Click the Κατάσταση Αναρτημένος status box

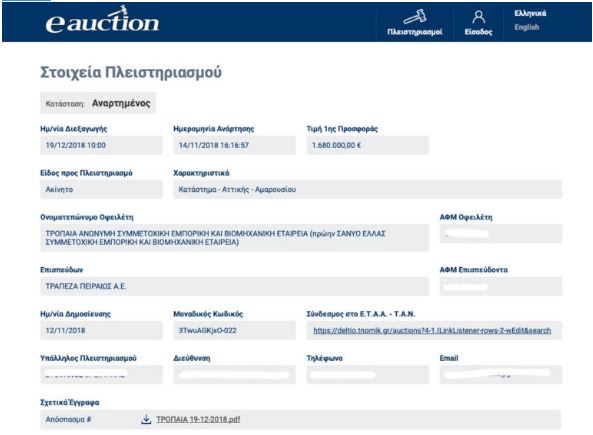tap(98, 103)
